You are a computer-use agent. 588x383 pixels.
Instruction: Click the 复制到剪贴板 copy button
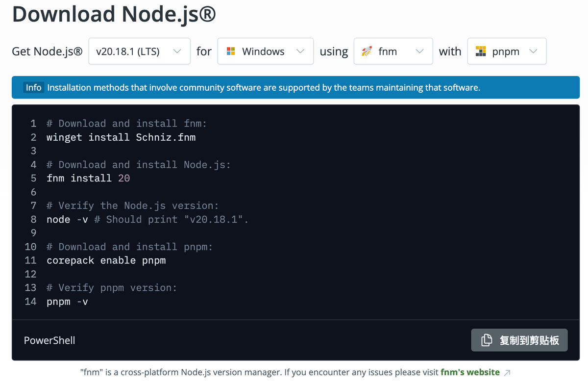519,340
